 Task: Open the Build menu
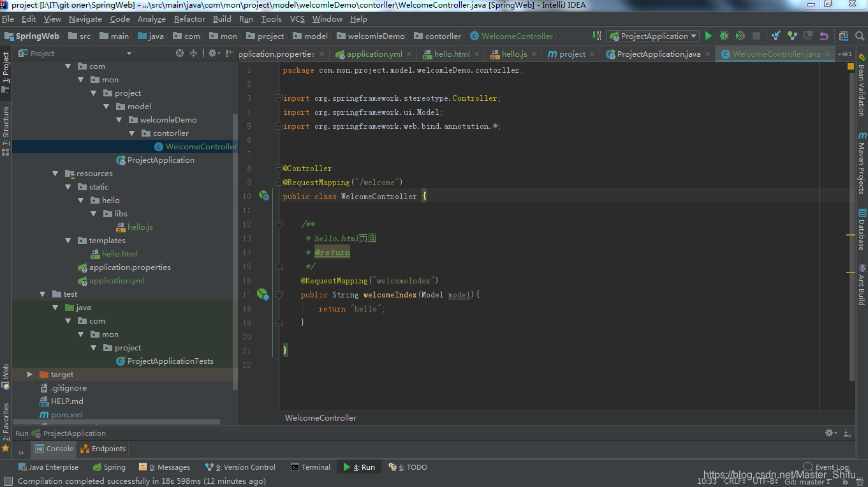click(222, 19)
